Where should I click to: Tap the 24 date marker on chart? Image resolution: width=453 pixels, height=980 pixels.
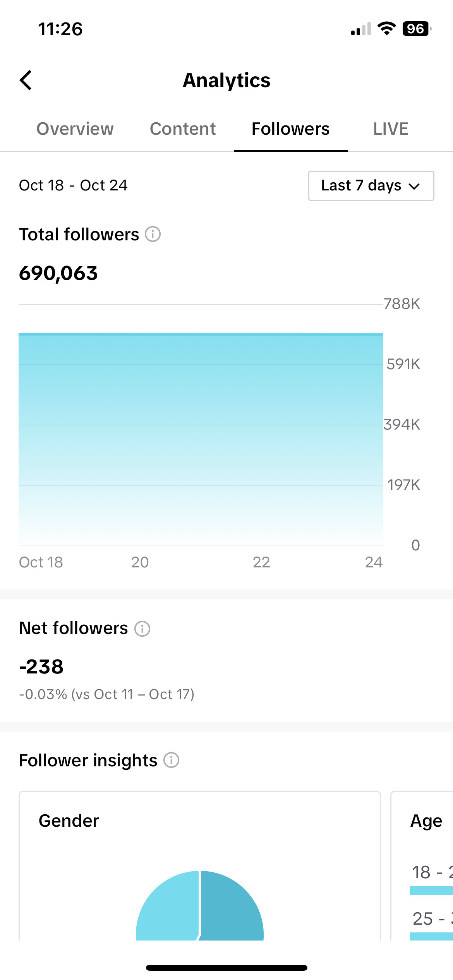tap(374, 562)
